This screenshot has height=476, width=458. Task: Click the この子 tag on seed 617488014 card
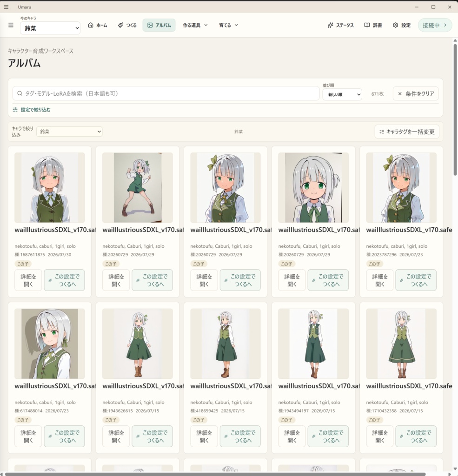[x=23, y=420]
